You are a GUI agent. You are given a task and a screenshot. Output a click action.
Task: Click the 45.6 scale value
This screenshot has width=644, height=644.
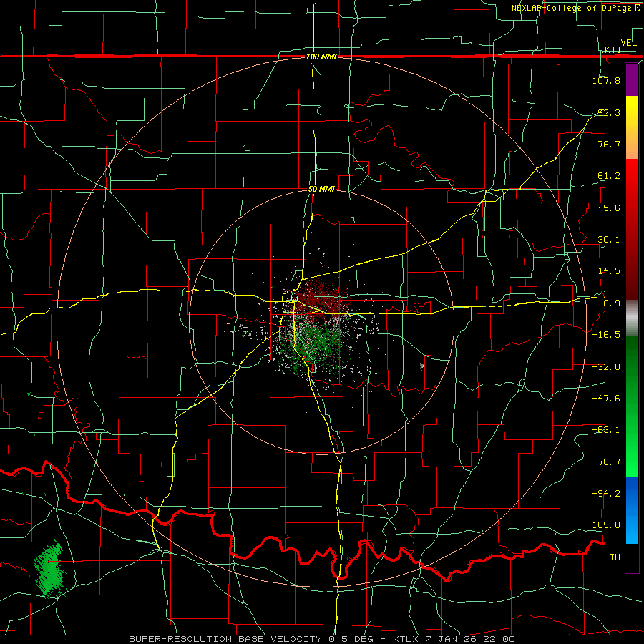click(609, 208)
